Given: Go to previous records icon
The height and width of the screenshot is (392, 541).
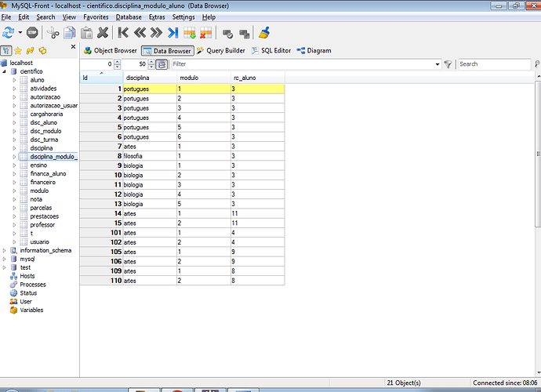Looking at the screenshot, I should tap(140, 33).
